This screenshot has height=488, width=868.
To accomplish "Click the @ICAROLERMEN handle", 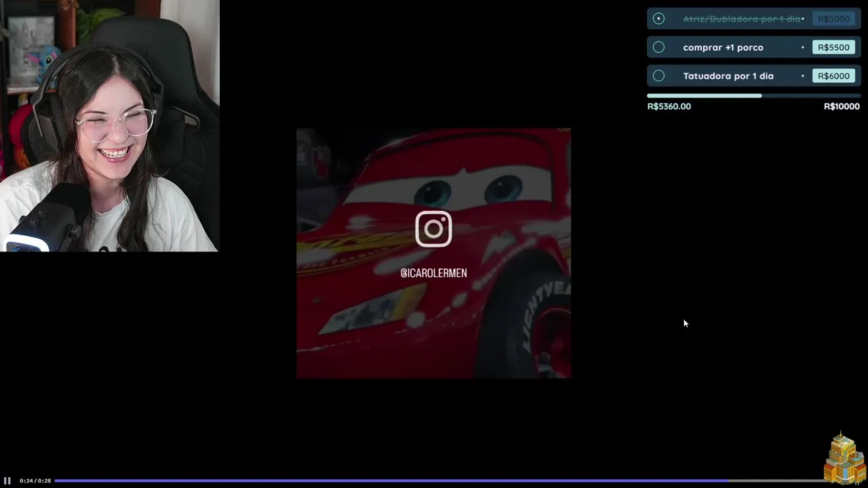I will point(433,272).
